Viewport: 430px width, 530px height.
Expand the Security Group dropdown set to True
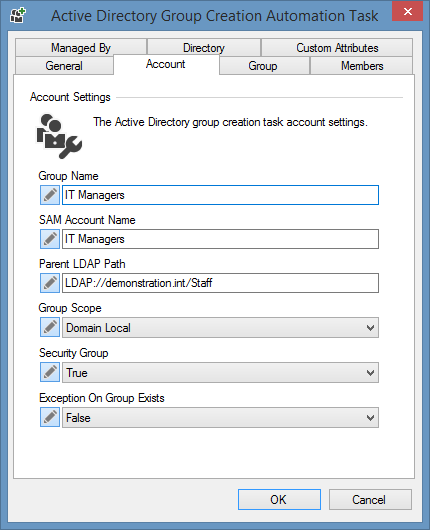point(220,372)
